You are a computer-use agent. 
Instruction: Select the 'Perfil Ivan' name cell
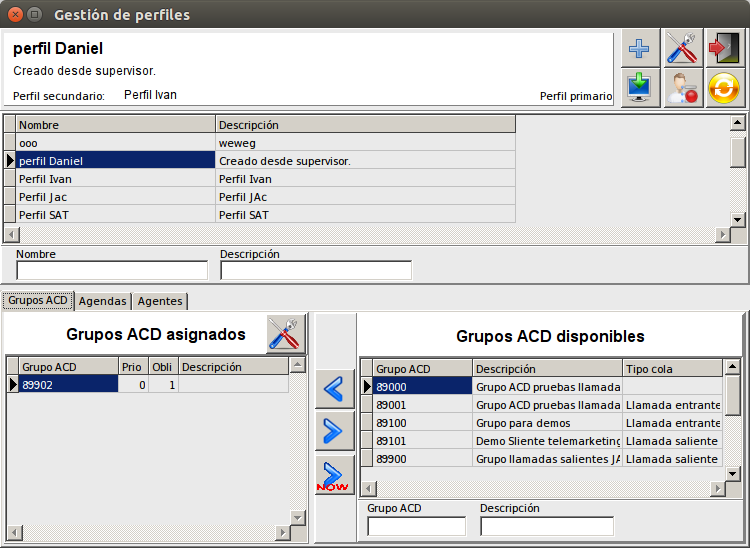[x=115, y=179]
